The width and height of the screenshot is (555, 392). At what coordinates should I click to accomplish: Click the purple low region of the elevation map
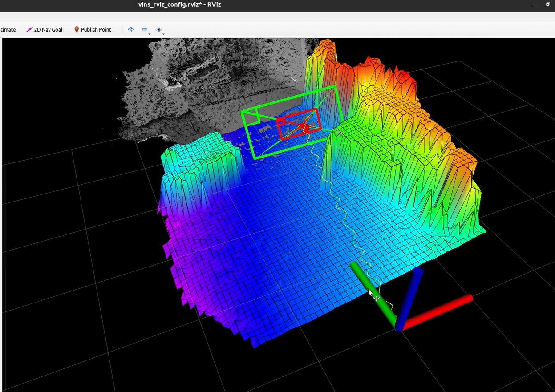pos(178,227)
